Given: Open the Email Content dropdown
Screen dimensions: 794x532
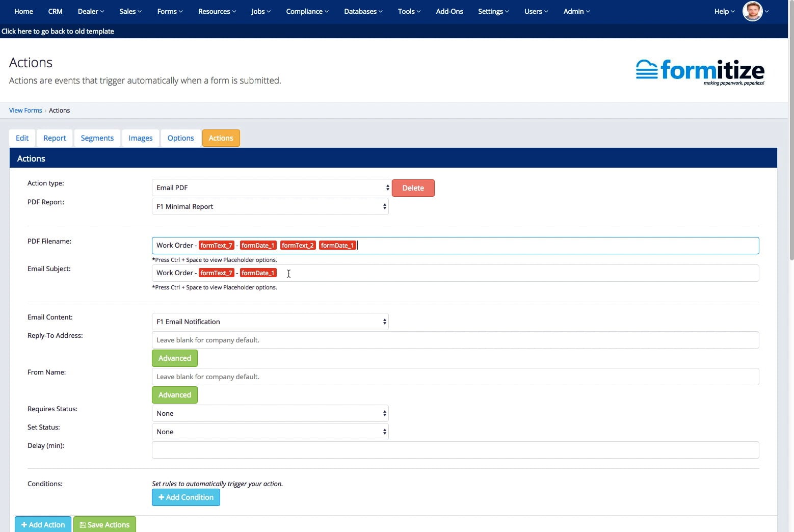Looking at the screenshot, I should tap(270, 322).
